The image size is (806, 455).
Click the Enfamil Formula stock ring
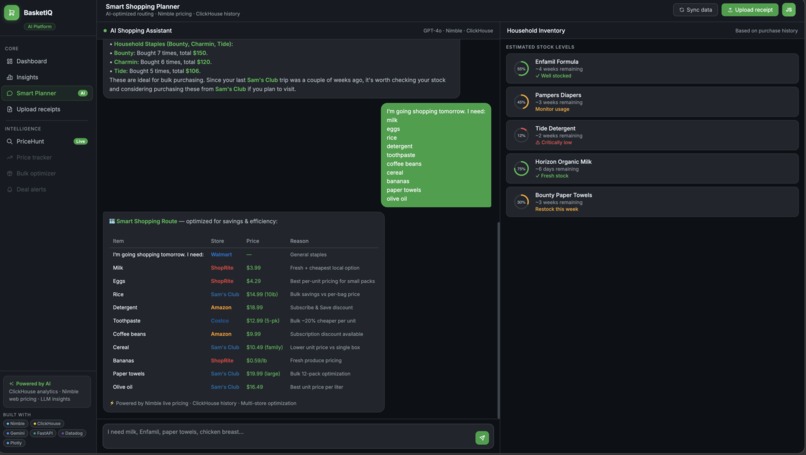[521, 68]
